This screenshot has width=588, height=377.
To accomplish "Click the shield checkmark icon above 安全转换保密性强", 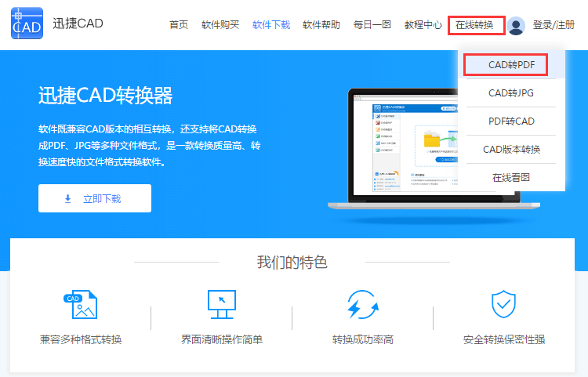I will 503,304.
